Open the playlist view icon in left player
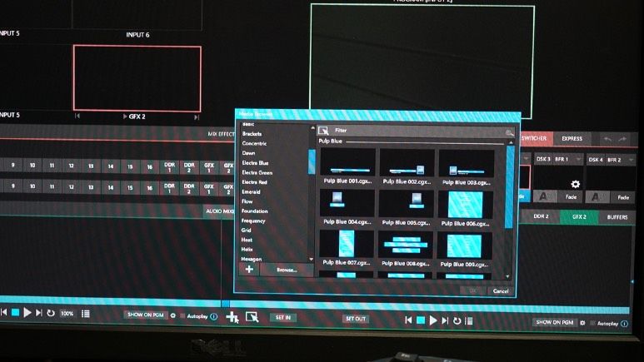The image size is (644, 362). [86, 314]
